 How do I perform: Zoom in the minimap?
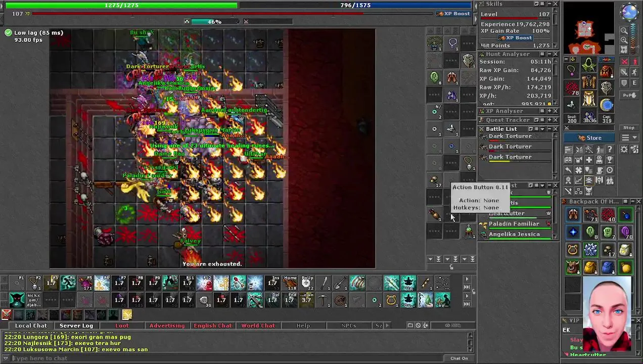624,40
